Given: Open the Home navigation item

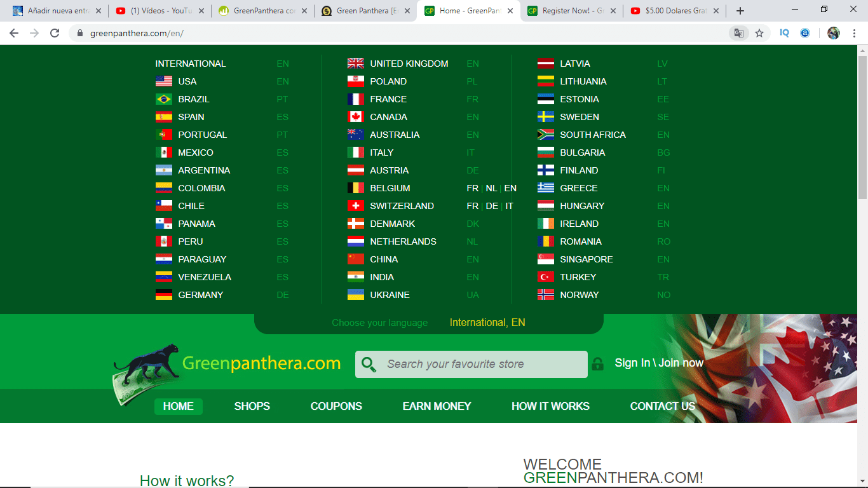Looking at the screenshot, I should coord(179,407).
